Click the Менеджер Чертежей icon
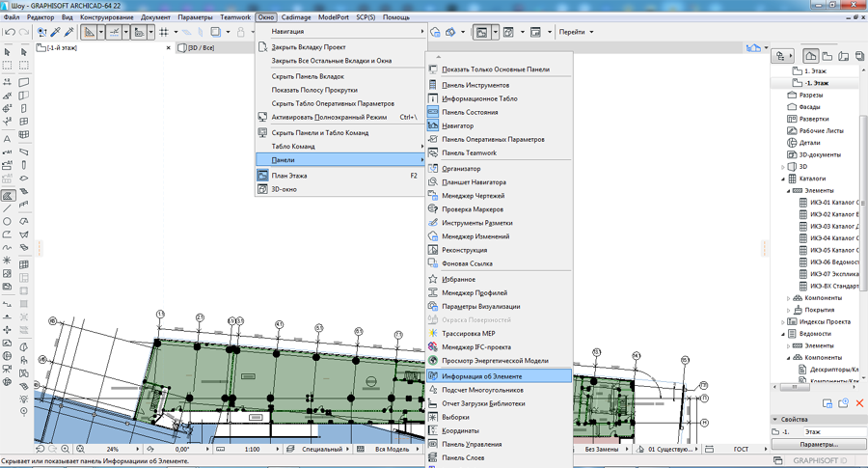Image resolution: width=868 pixels, height=468 pixels. 433,196
